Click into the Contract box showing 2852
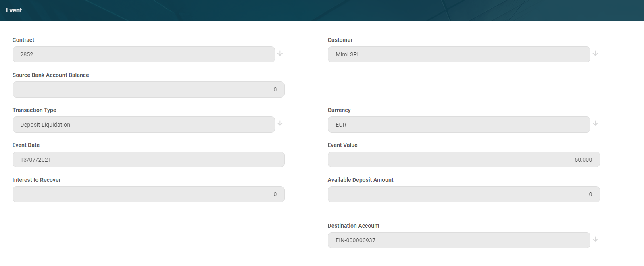The image size is (644, 266). pos(144,54)
